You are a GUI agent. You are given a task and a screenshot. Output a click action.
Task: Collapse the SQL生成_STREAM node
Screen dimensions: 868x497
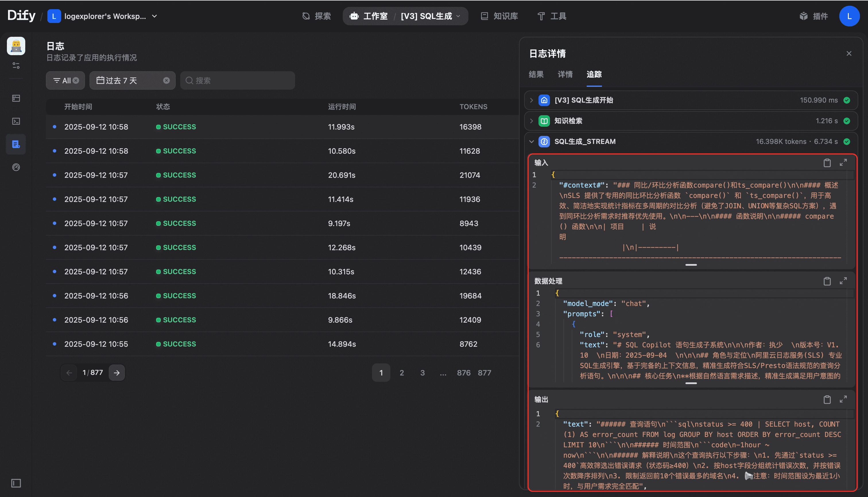531,141
